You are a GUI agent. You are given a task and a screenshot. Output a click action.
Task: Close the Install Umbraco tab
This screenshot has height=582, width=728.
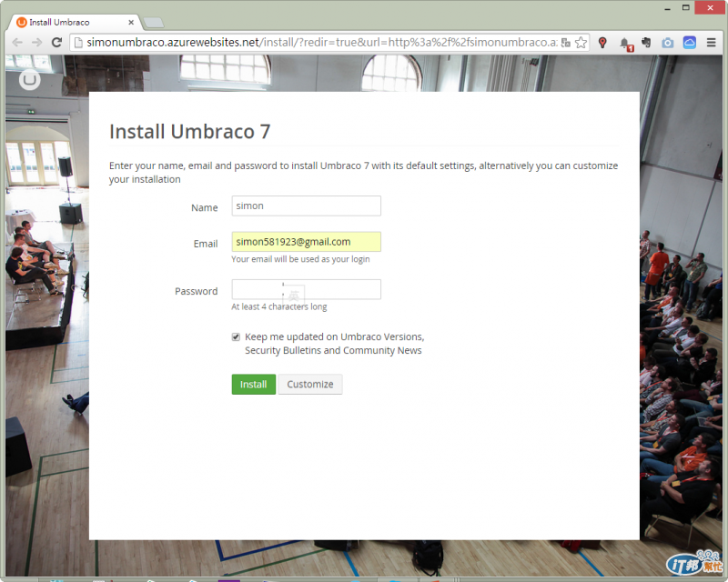[x=131, y=22]
